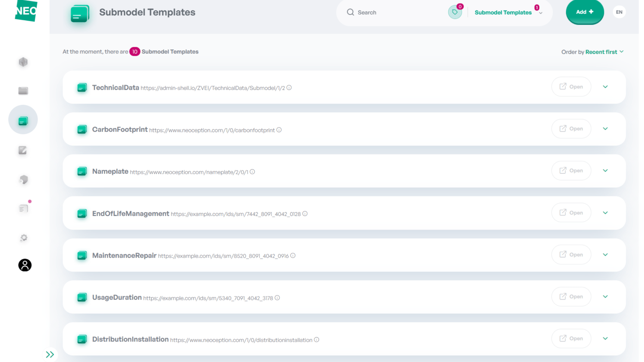644x362 pixels.
Task: Open the settings gear icon in sidebar
Action: (23, 238)
